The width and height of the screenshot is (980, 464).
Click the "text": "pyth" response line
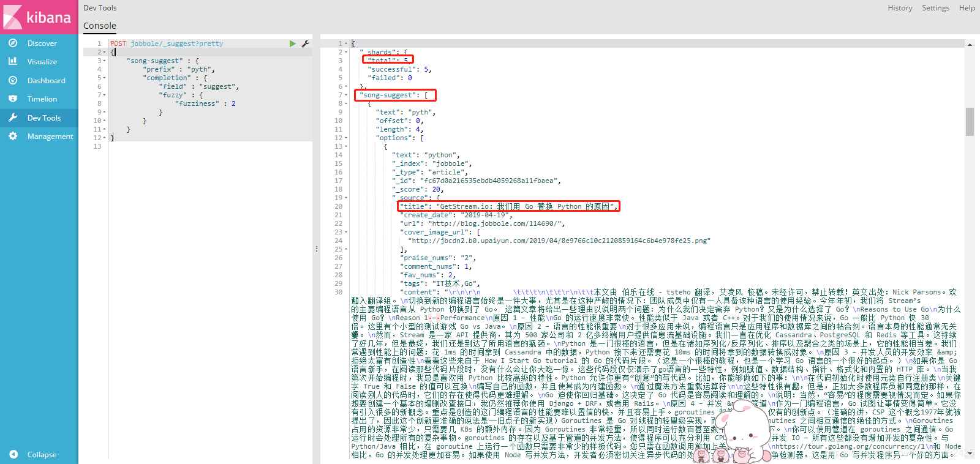[x=405, y=112]
